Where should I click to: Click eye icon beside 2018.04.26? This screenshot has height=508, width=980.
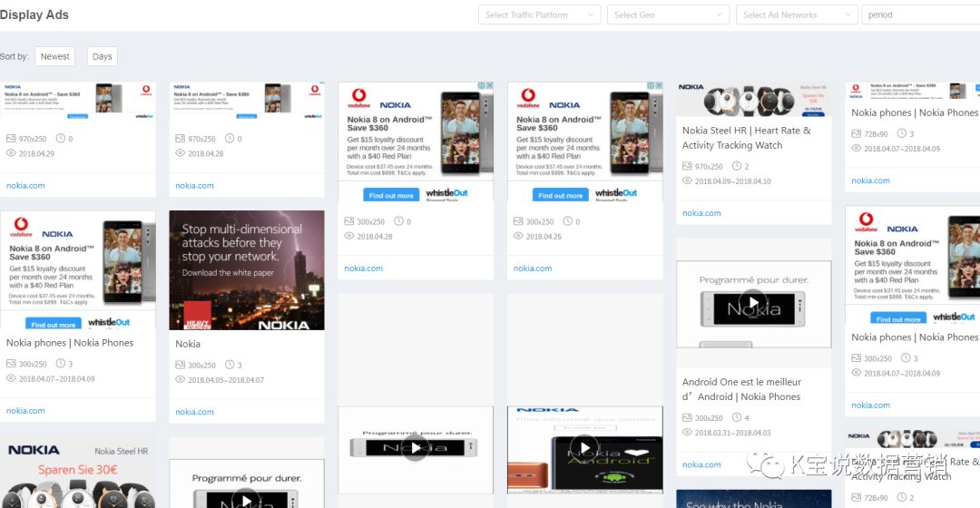point(517,236)
